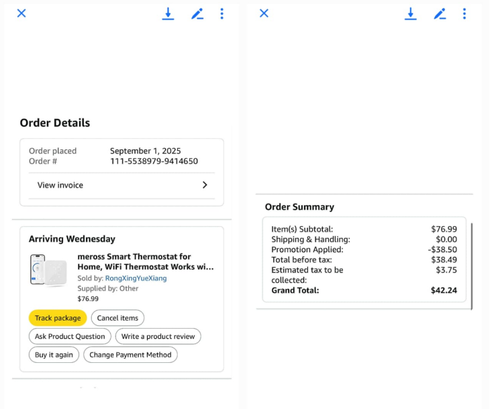Click the Track package button

[58, 318]
